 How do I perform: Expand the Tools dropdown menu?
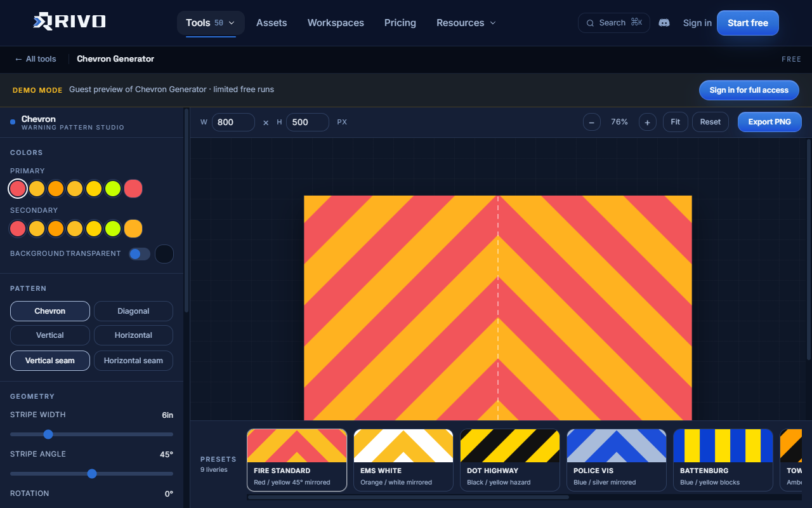(211, 23)
